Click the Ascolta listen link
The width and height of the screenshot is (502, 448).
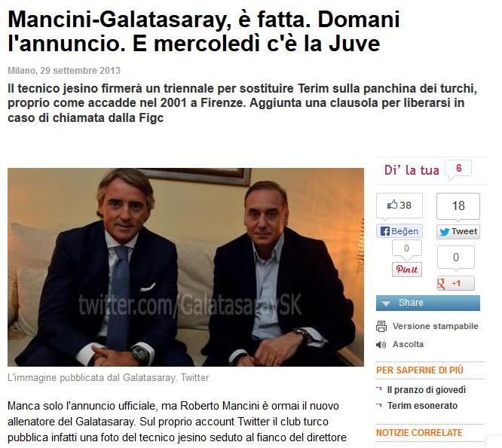(409, 344)
